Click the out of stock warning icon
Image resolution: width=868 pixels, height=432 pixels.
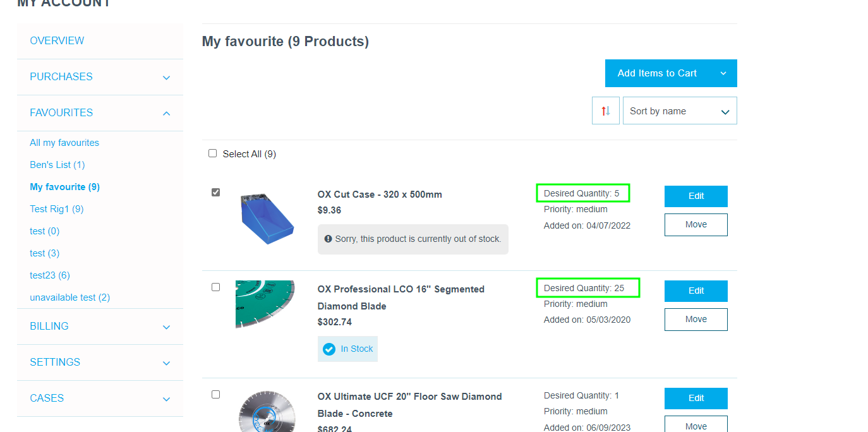pyautogui.click(x=329, y=239)
